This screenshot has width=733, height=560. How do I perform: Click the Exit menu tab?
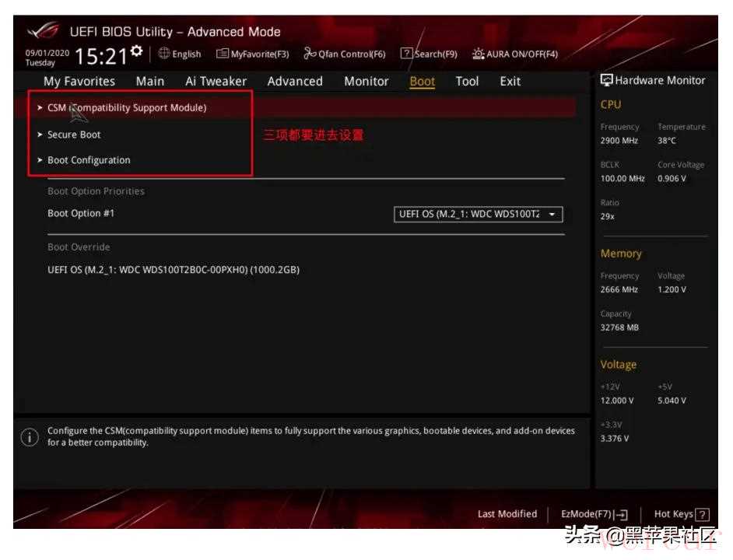pyautogui.click(x=510, y=81)
